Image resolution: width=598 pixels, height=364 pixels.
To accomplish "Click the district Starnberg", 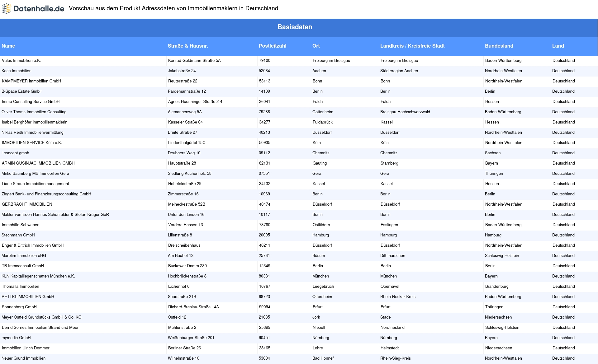I will (x=389, y=163).
